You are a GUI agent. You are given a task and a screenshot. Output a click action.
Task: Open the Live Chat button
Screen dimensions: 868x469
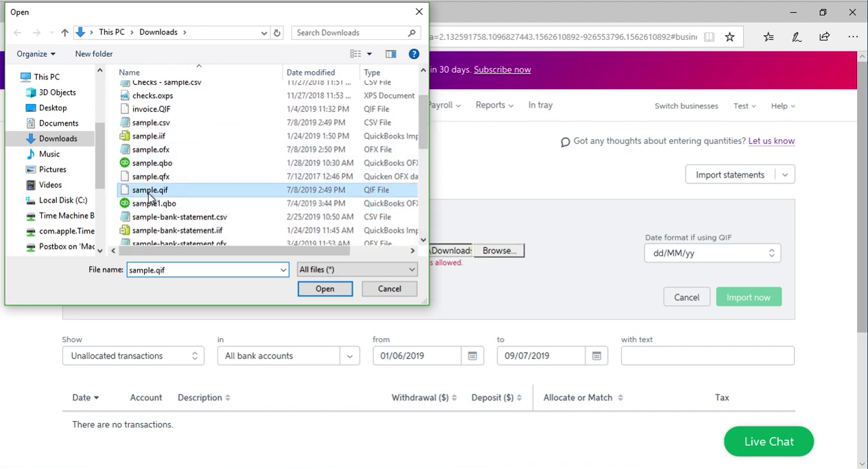click(x=769, y=442)
